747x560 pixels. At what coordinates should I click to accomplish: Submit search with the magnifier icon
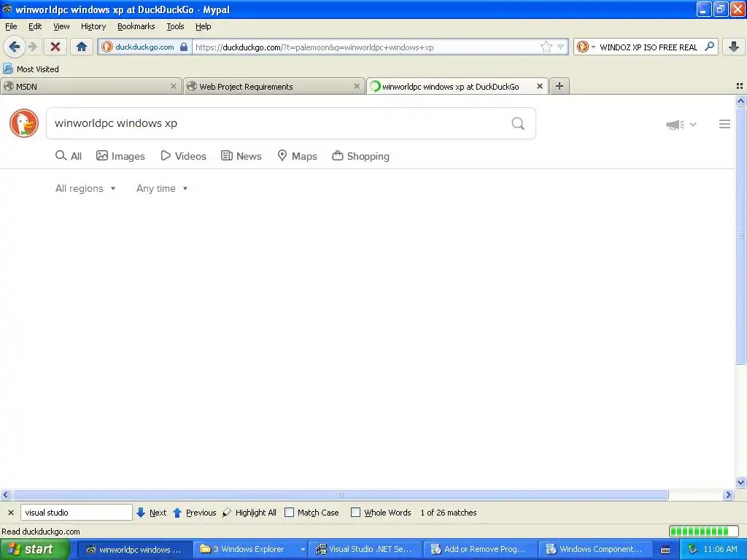click(518, 123)
